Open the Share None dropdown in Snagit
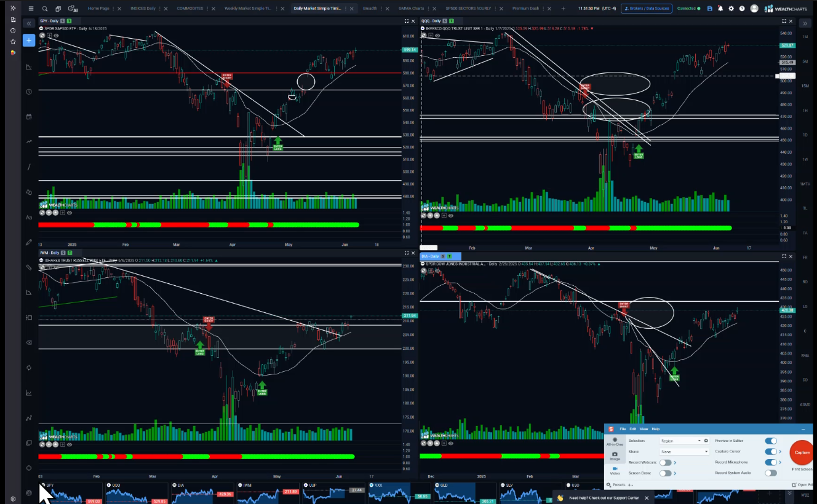The width and height of the screenshot is (817, 504). click(x=684, y=451)
